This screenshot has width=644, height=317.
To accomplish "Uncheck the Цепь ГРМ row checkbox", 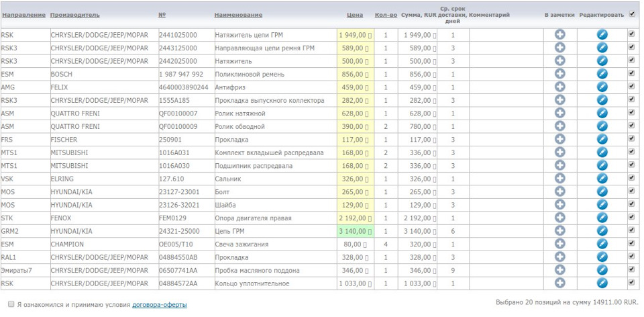I will (631, 230).
